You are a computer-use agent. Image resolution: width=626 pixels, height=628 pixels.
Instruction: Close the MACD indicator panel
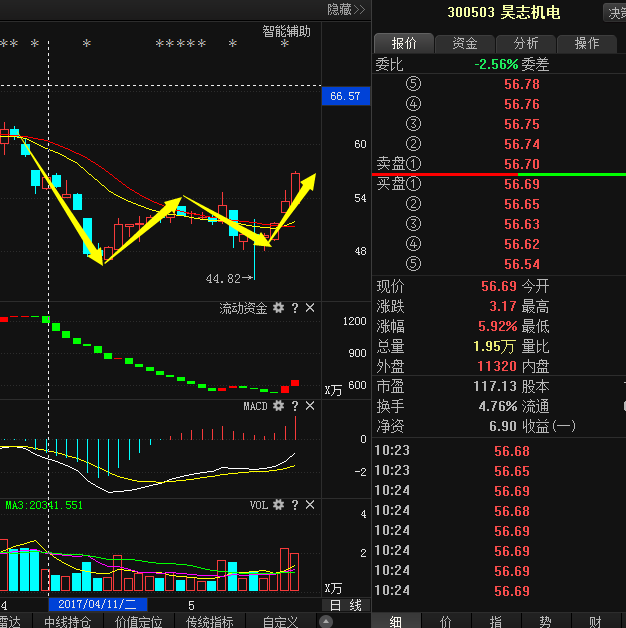(x=310, y=406)
